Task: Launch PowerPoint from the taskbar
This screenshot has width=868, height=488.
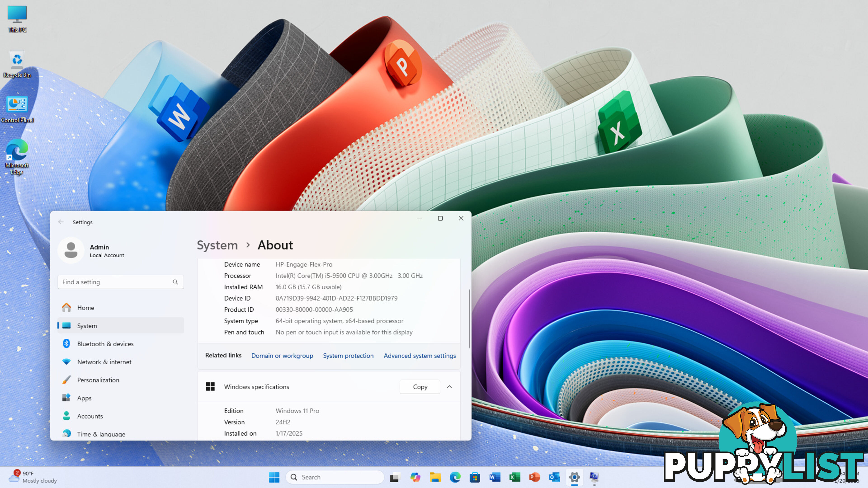Action: tap(534, 477)
